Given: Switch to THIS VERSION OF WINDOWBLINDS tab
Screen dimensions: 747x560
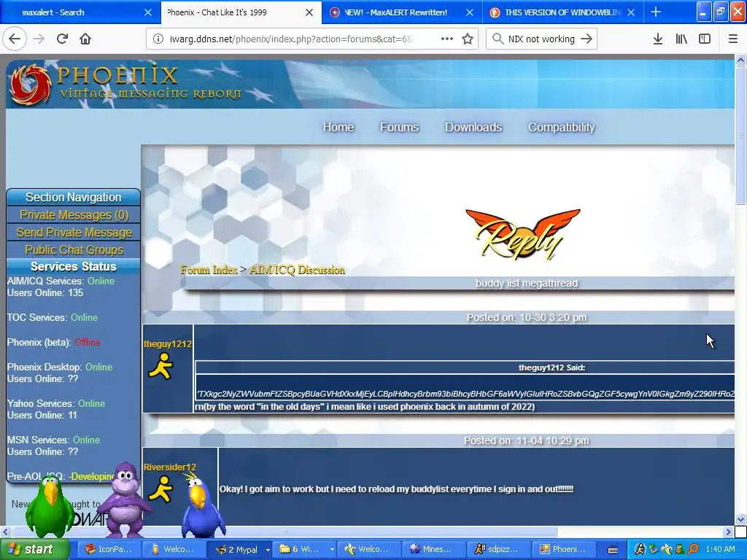Looking at the screenshot, I should coord(562,12).
